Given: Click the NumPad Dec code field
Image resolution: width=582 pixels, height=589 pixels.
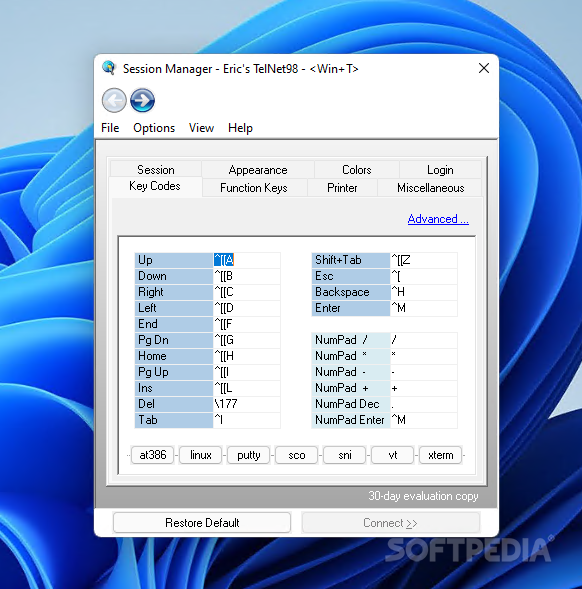Looking at the screenshot, I should 424,404.
